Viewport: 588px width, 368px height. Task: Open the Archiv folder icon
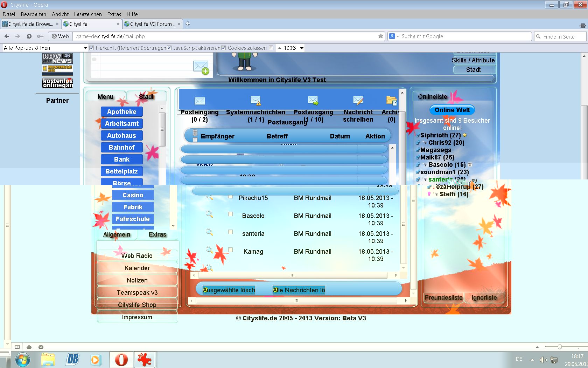391,101
